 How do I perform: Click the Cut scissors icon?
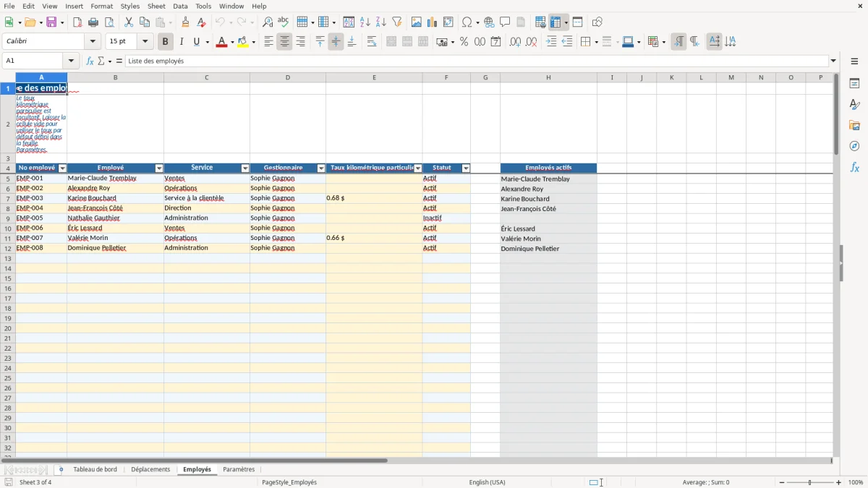(x=129, y=22)
